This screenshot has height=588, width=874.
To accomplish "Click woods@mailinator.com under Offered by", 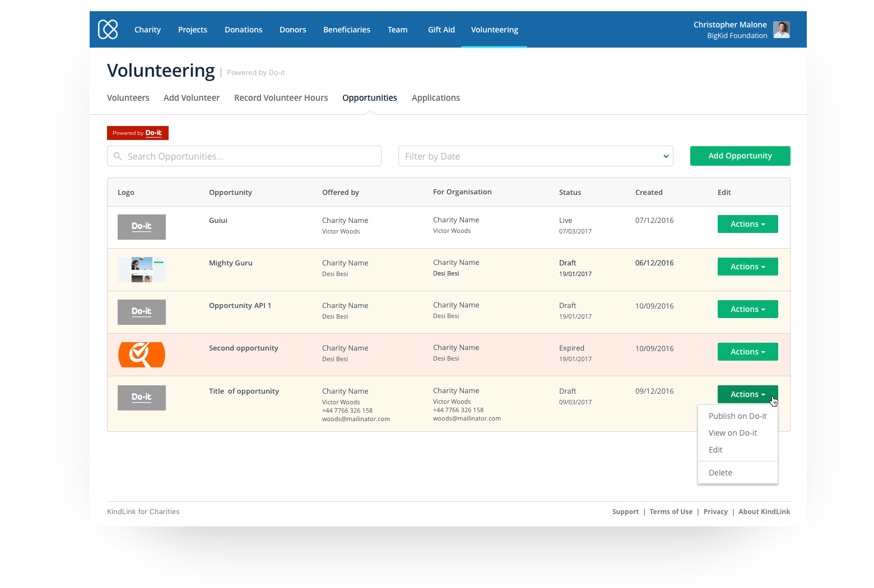I will [356, 419].
